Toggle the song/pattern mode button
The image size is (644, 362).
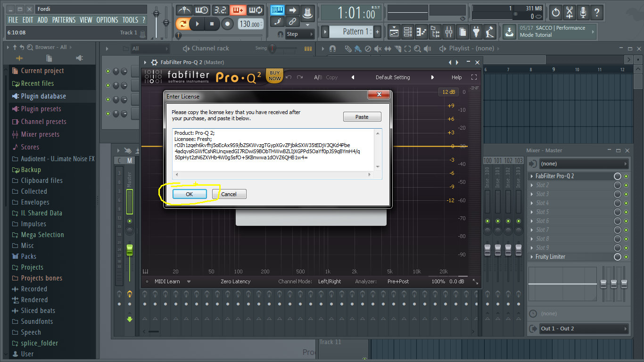click(182, 24)
